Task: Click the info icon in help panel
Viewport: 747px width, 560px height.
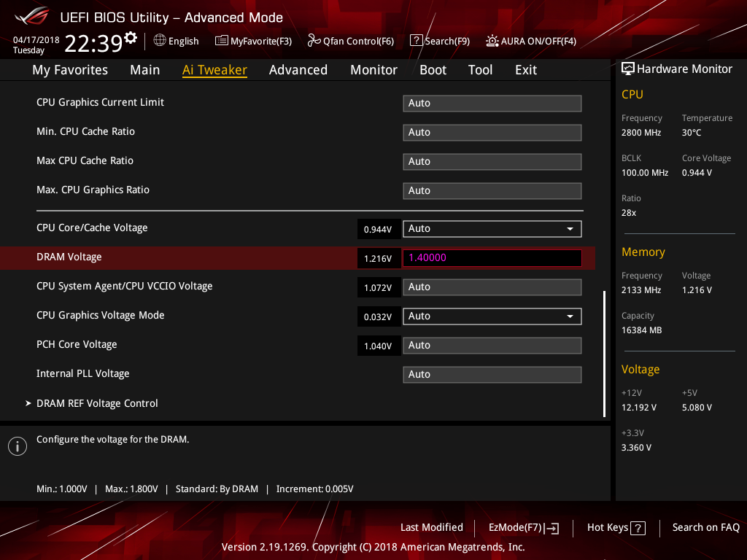Action: click(18, 446)
